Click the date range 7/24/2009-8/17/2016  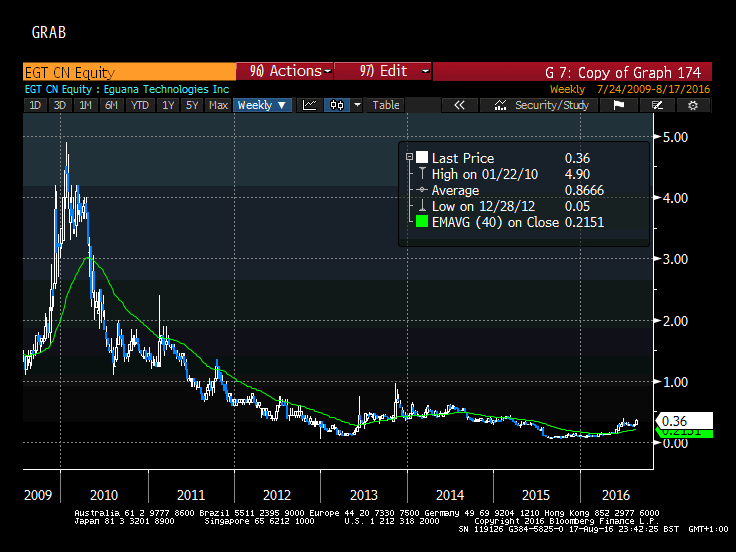click(653, 89)
